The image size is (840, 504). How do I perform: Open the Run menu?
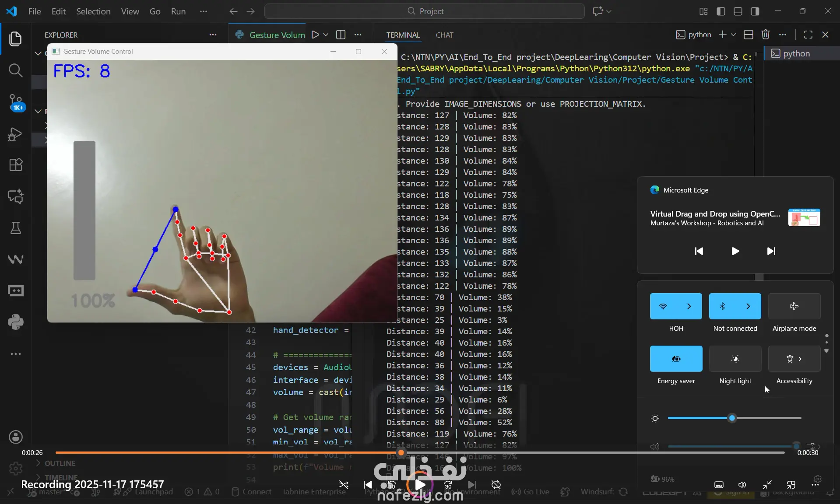click(178, 11)
